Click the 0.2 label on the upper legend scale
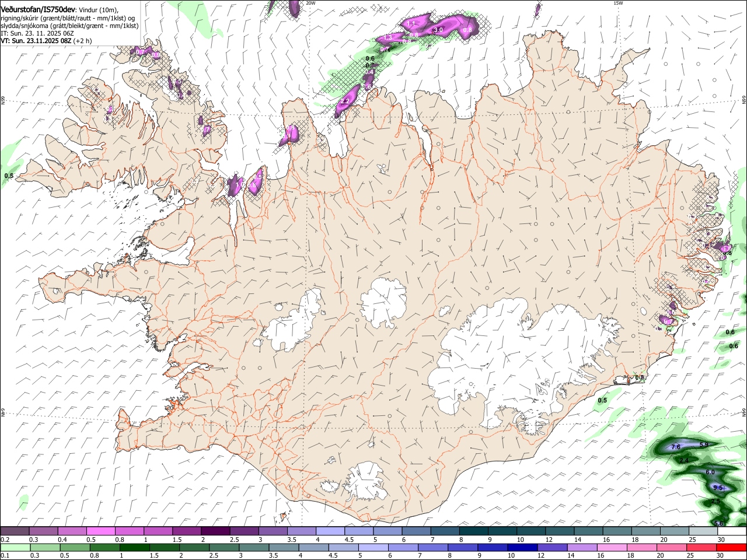The width and height of the screenshot is (747, 560). 5,540
